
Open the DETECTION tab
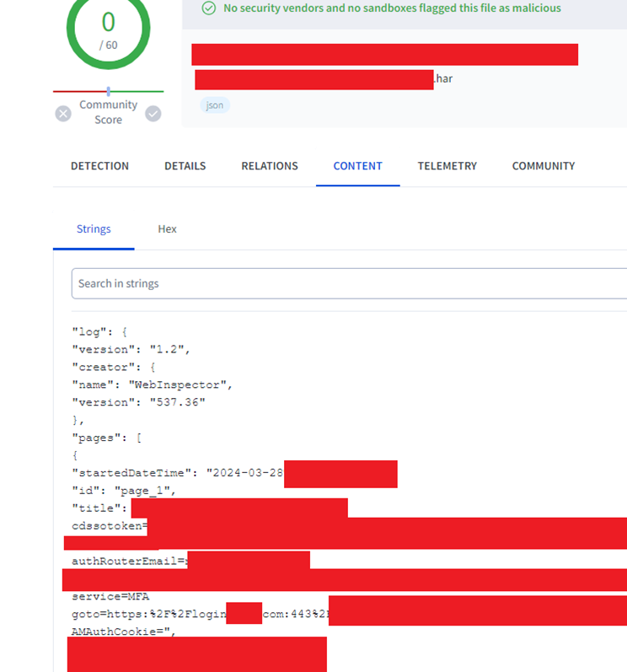pyautogui.click(x=99, y=166)
